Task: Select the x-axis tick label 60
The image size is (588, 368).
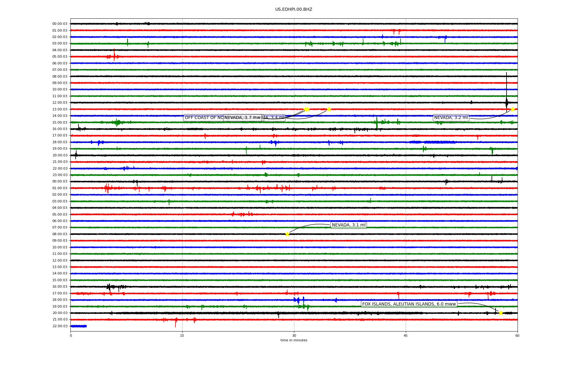Action: [517, 335]
